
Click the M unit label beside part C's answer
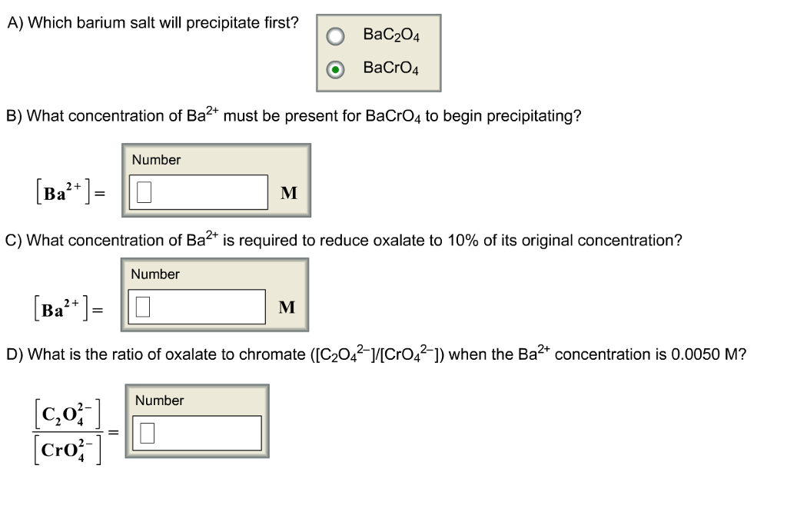click(x=287, y=308)
